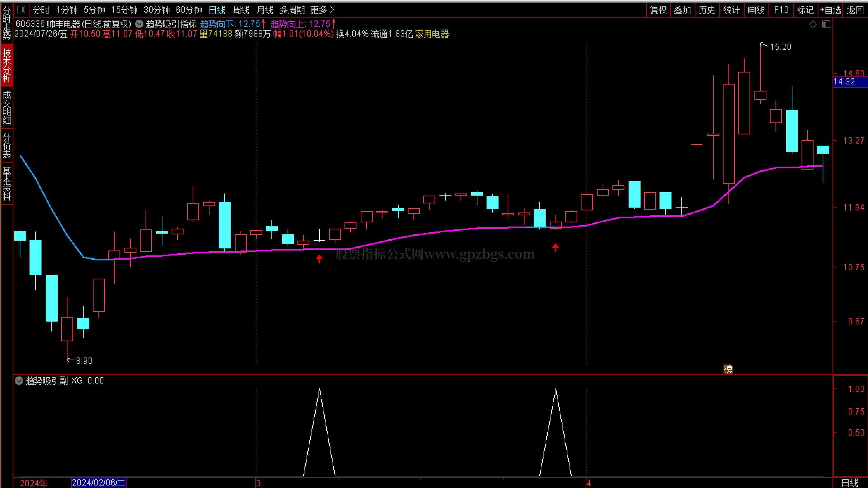
Task: Click the 标记 mark button
Action: click(x=805, y=10)
